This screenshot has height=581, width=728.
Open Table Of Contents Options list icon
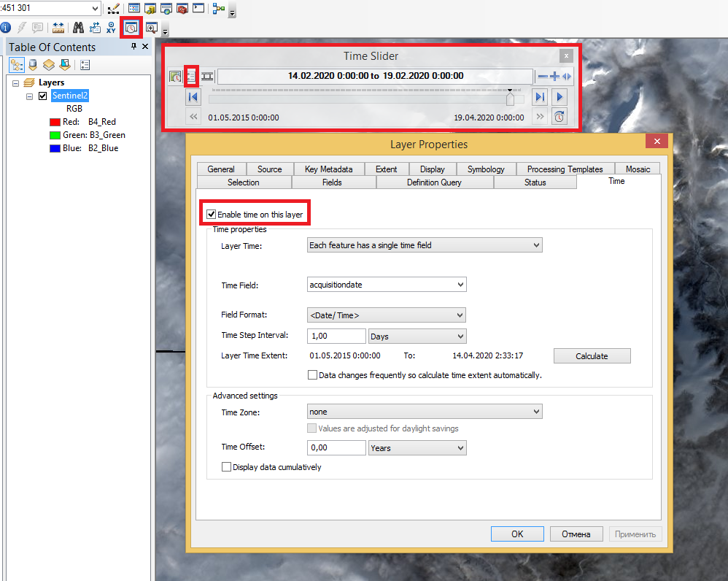tap(85, 65)
